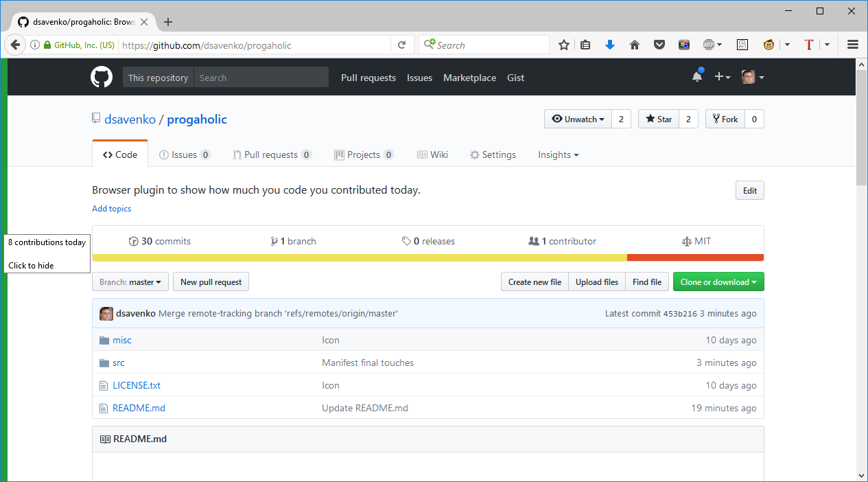Open the MIT license link

(x=696, y=242)
